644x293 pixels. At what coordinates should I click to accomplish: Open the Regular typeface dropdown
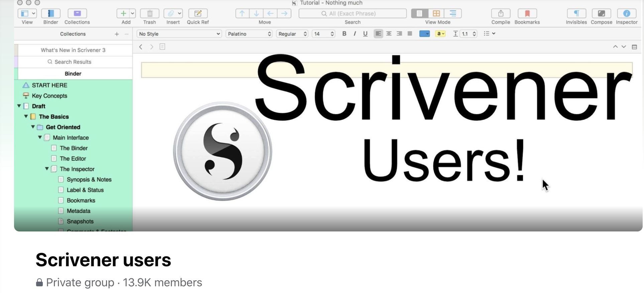click(292, 34)
